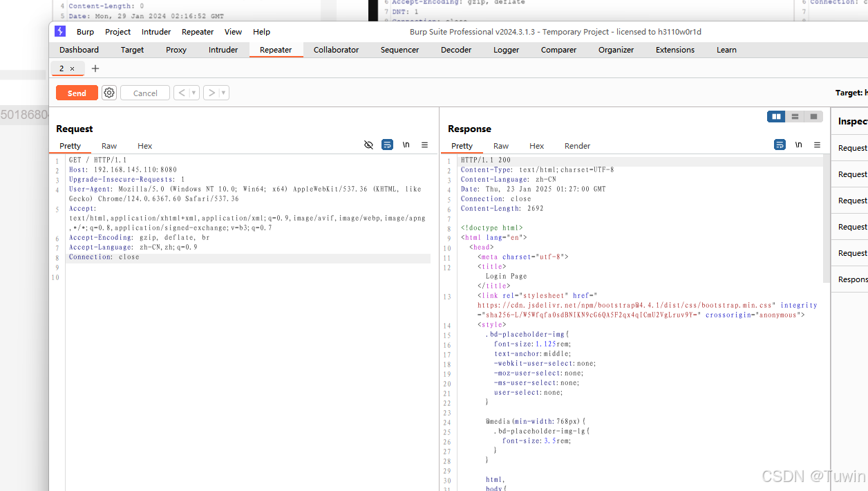868x491 pixels.
Task: Click the Burp Suite logo icon
Action: tap(60, 31)
